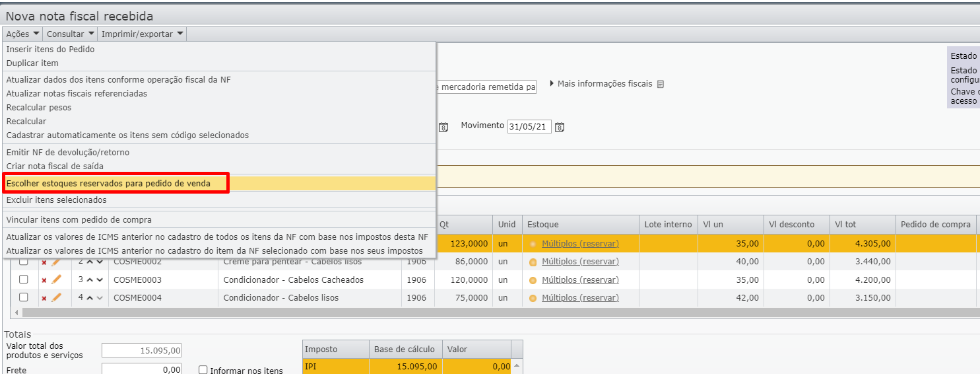The image size is (980, 374).
Task: Click the Pedido de compra column header
Action: coord(936,225)
